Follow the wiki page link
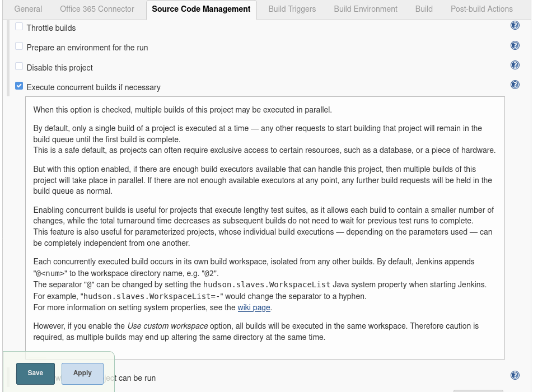 pos(254,307)
